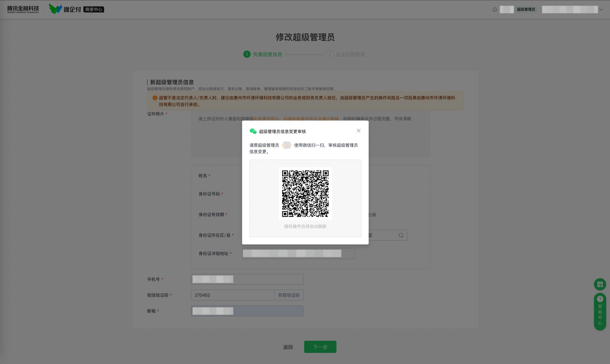This screenshot has width=610, height=364.
Task: Focus the 短信验证码 field containing 270452
Action: point(233,295)
